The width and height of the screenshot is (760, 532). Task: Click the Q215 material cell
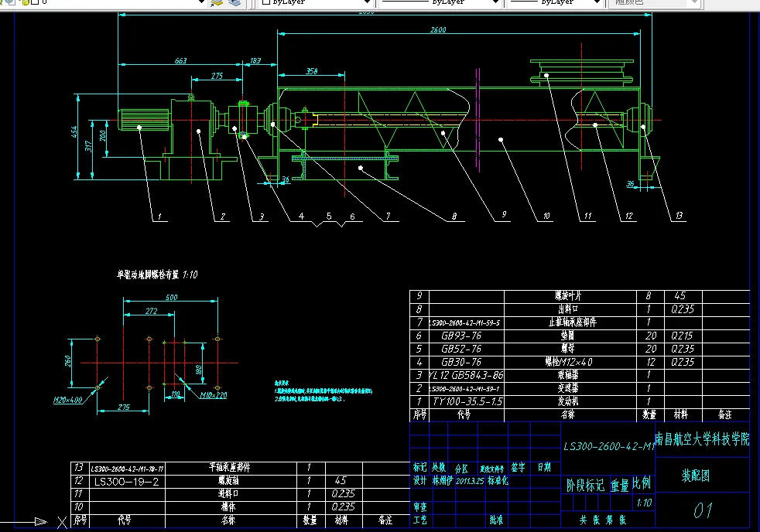click(x=683, y=336)
